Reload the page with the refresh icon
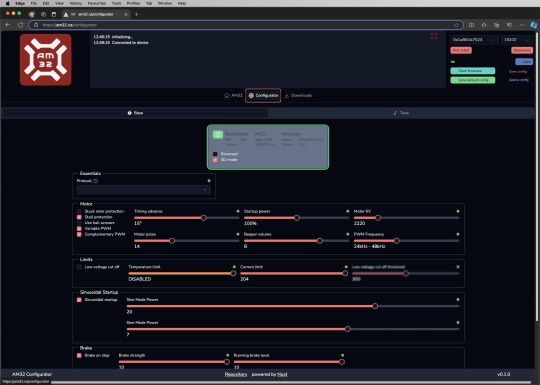 [21, 25]
